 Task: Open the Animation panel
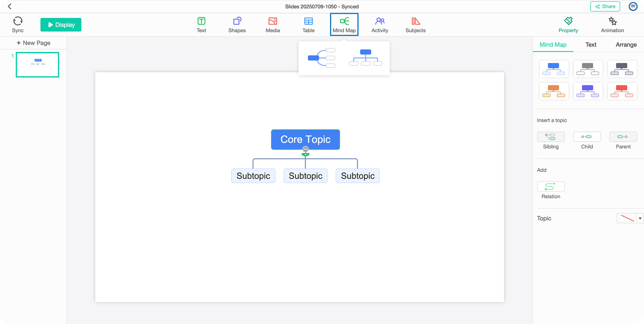click(x=612, y=25)
